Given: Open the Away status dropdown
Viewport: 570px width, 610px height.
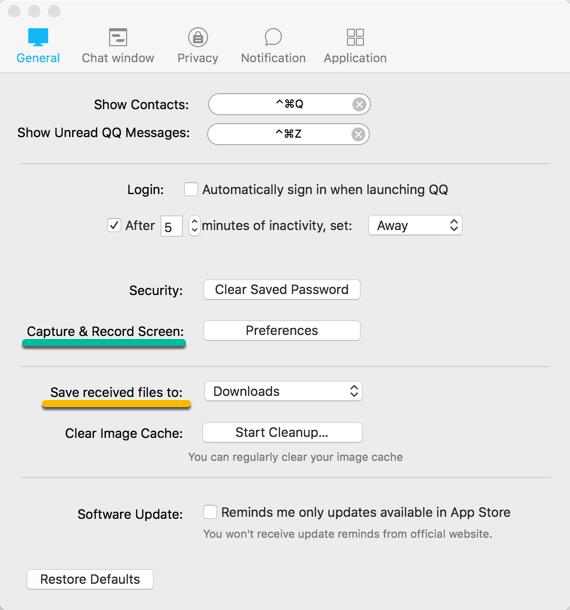Looking at the screenshot, I should tap(415, 225).
